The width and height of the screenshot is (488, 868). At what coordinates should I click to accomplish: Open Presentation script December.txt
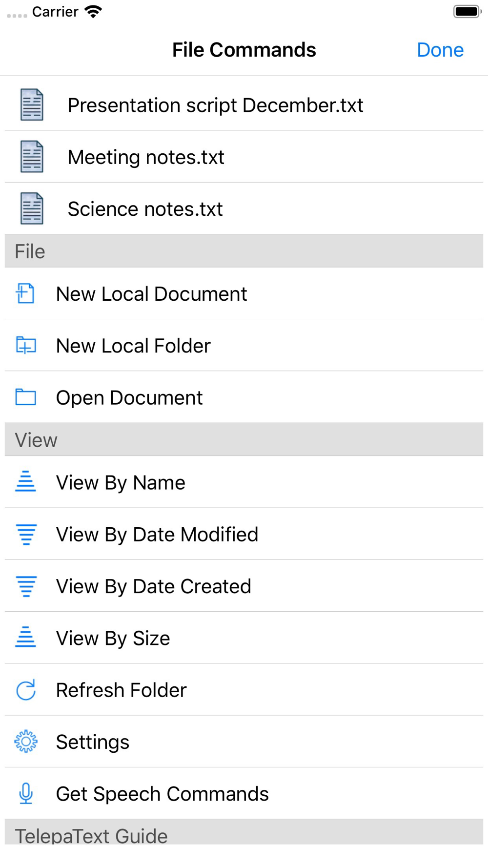click(x=215, y=105)
